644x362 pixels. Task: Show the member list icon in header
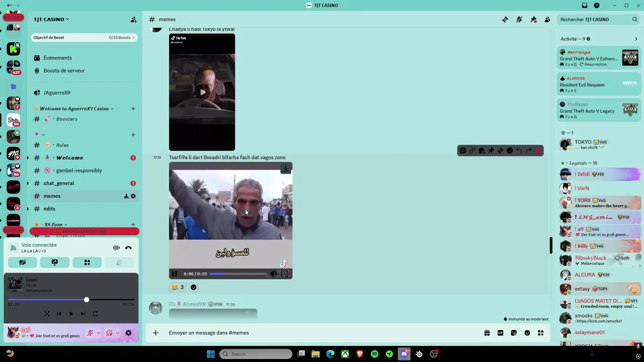tap(547, 20)
